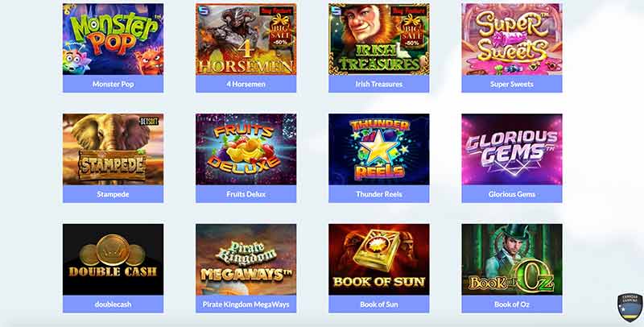
Task: Open the Stampede elephant thumbnail
Action: (x=113, y=149)
